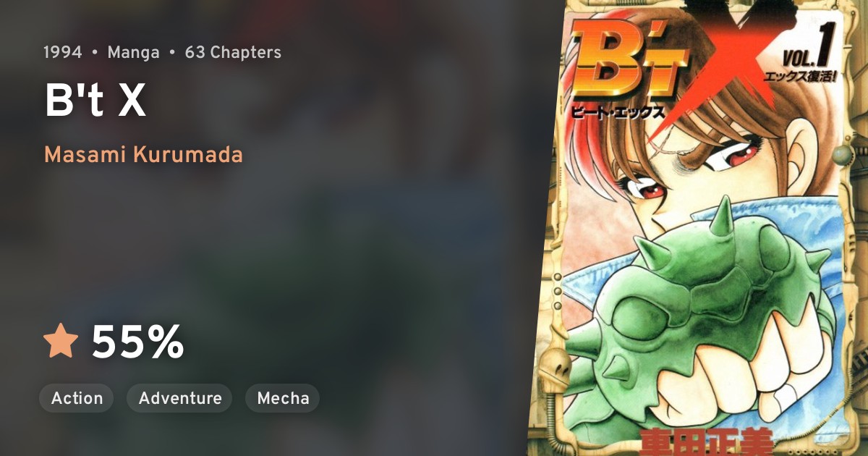Click the orange star rating icon
868x456 pixels.
pyautogui.click(x=61, y=342)
